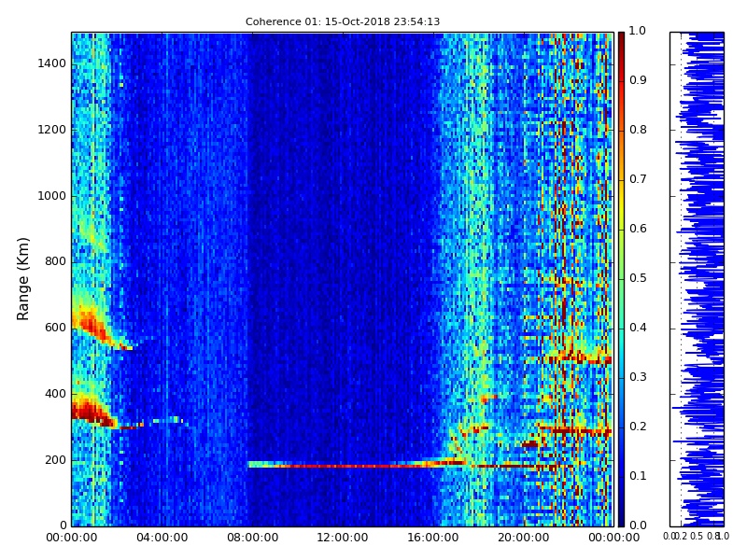Click the colorbar 0.7 label
This screenshot has height=560, width=747.
638,179
